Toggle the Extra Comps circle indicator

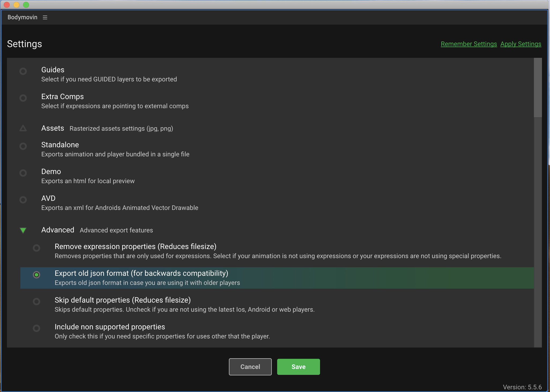click(x=23, y=98)
